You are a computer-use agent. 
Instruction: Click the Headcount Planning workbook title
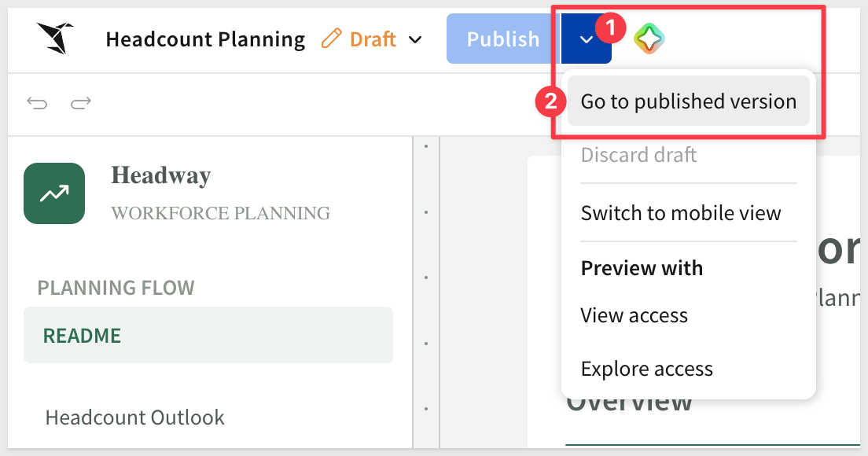(205, 39)
